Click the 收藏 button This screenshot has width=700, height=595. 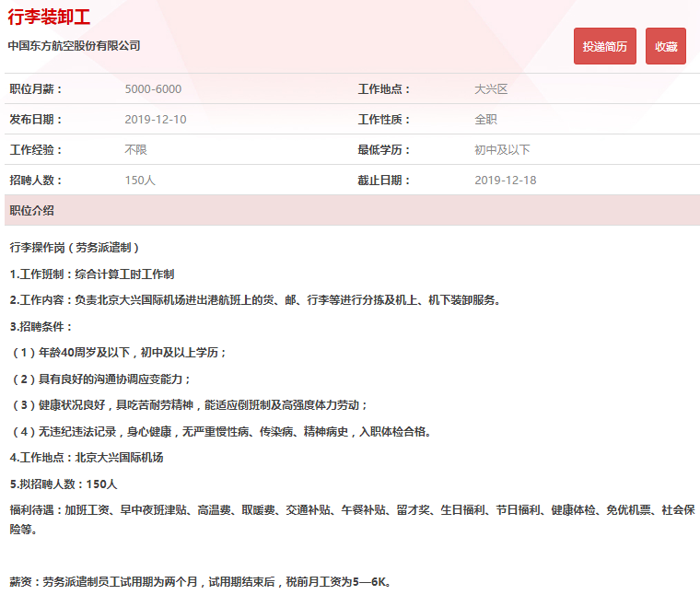(x=666, y=46)
